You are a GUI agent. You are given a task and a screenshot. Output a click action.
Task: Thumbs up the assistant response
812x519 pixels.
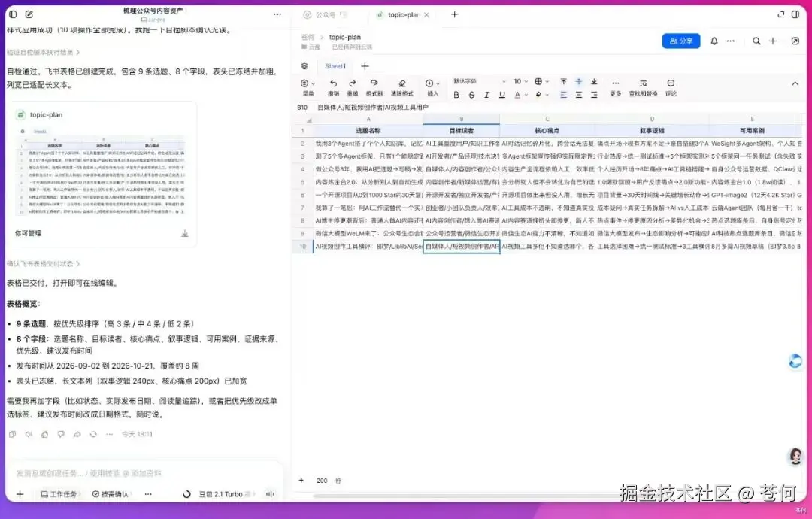[45, 434]
